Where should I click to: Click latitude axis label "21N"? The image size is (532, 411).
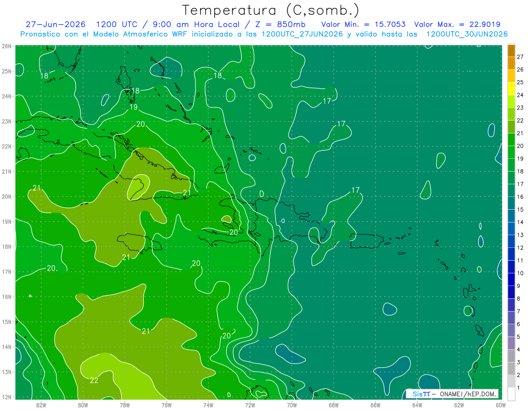point(7,171)
